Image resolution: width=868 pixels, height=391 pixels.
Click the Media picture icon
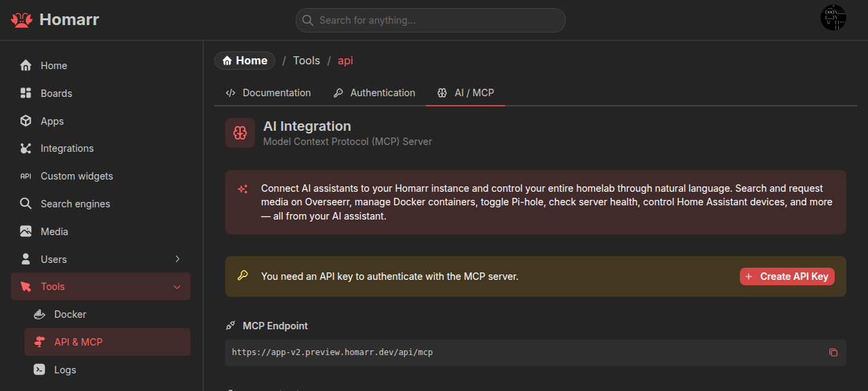pyautogui.click(x=26, y=231)
